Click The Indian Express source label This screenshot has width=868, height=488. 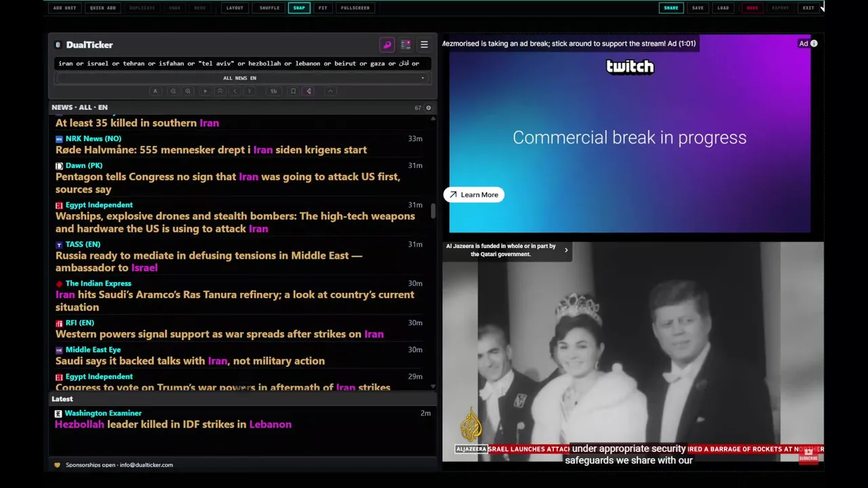click(x=98, y=283)
